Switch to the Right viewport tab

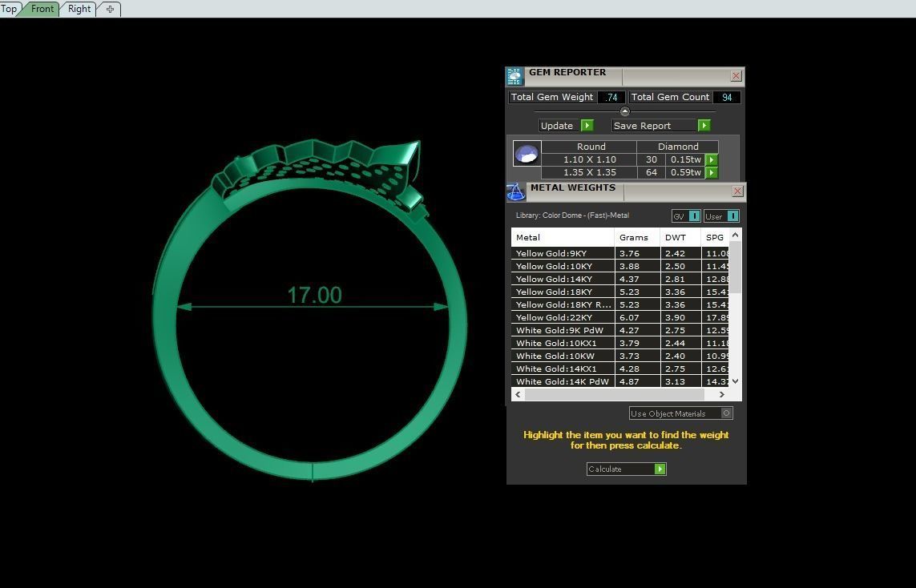[x=79, y=9]
